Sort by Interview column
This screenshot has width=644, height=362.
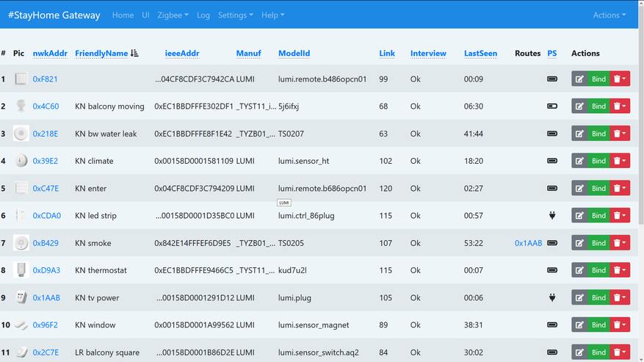(x=428, y=54)
